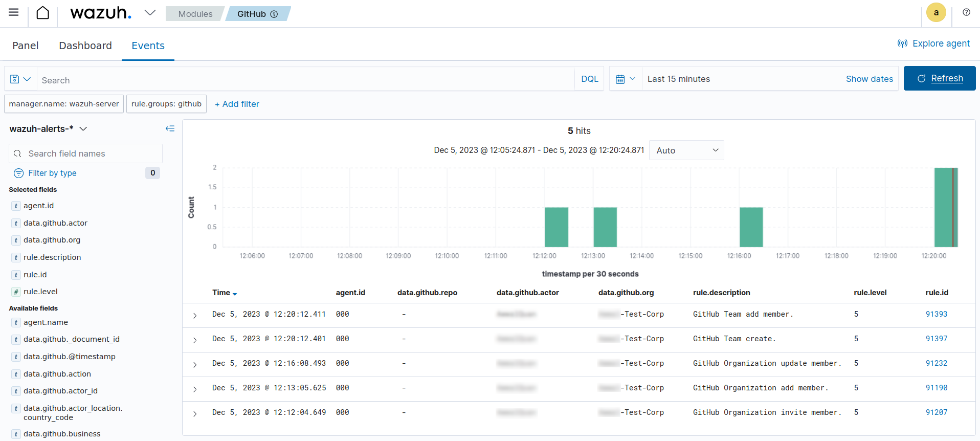Select the data.github.actor_id field
Screen dimensions: 980x441
[x=60, y=391]
